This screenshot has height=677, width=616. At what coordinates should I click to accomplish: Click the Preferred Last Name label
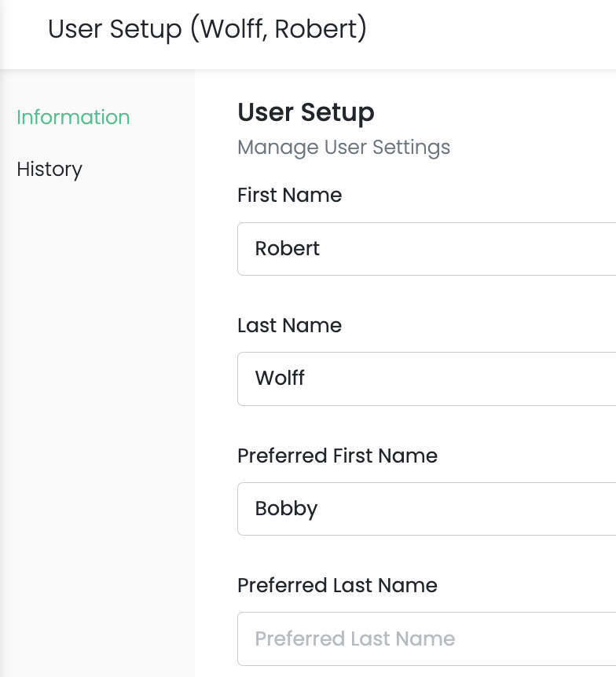[337, 585]
